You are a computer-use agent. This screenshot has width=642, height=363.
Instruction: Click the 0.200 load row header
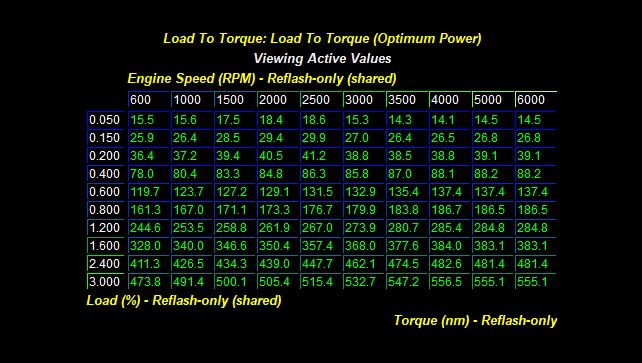[x=105, y=156]
